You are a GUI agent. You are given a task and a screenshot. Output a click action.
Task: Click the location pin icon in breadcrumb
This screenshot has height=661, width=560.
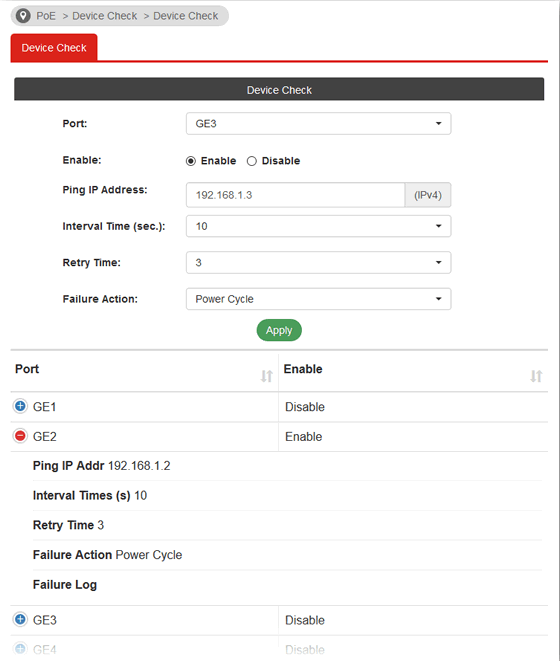pyautogui.click(x=23, y=16)
